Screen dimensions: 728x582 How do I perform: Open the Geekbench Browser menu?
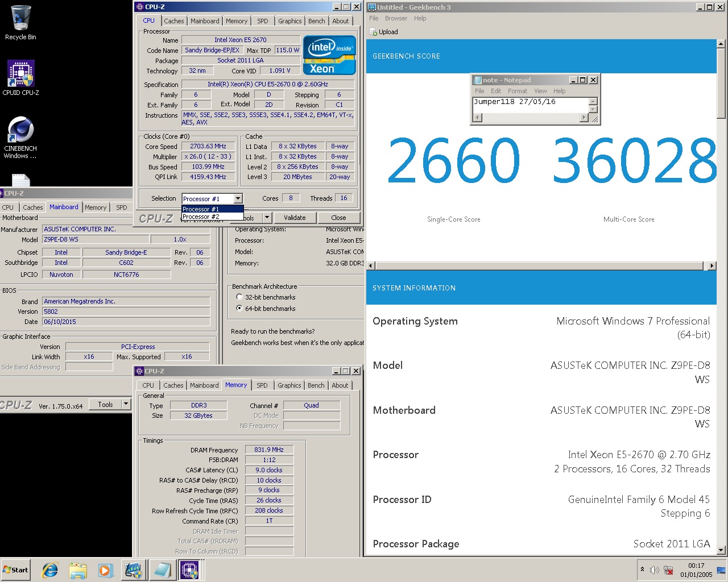pyautogui.click(x=396, y=18)
